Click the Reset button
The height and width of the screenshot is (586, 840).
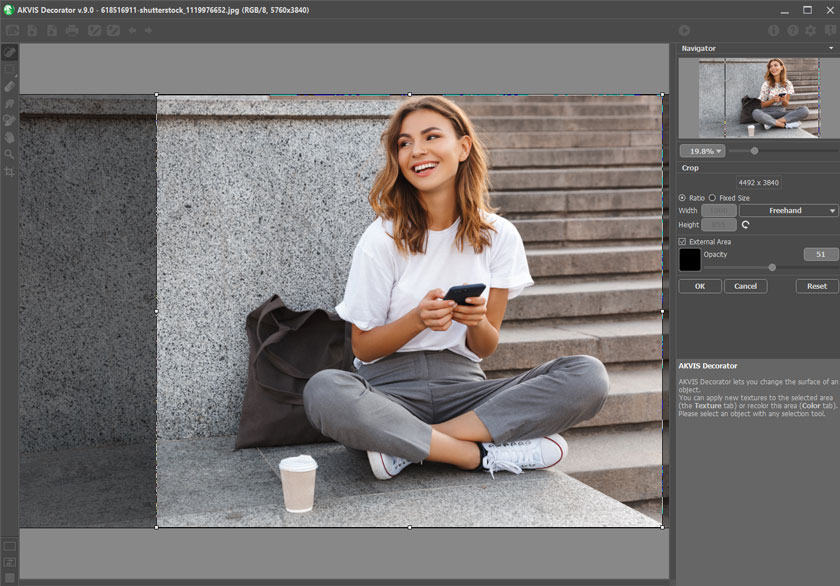(816, 286)
